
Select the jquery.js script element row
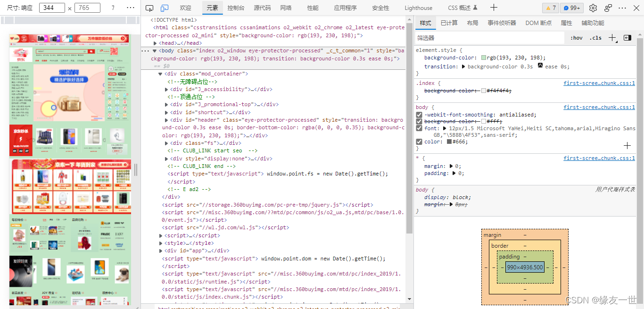pos(267,205)
